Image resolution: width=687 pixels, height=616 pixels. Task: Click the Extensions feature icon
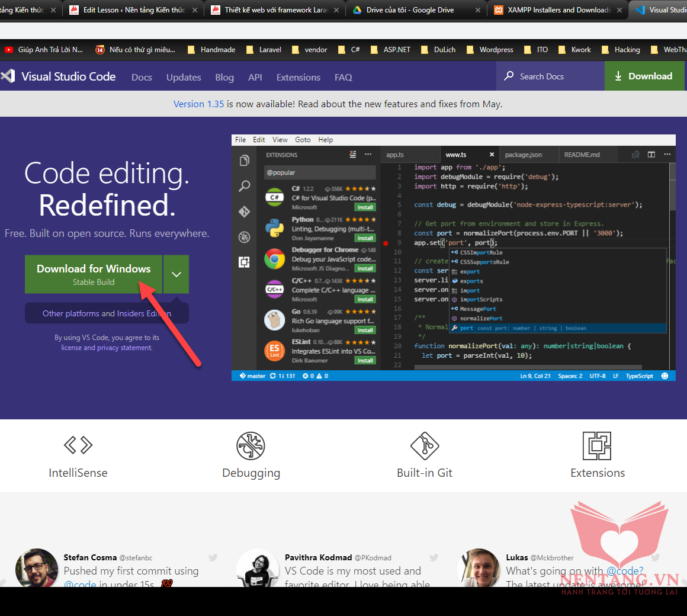tap(597, 445)
